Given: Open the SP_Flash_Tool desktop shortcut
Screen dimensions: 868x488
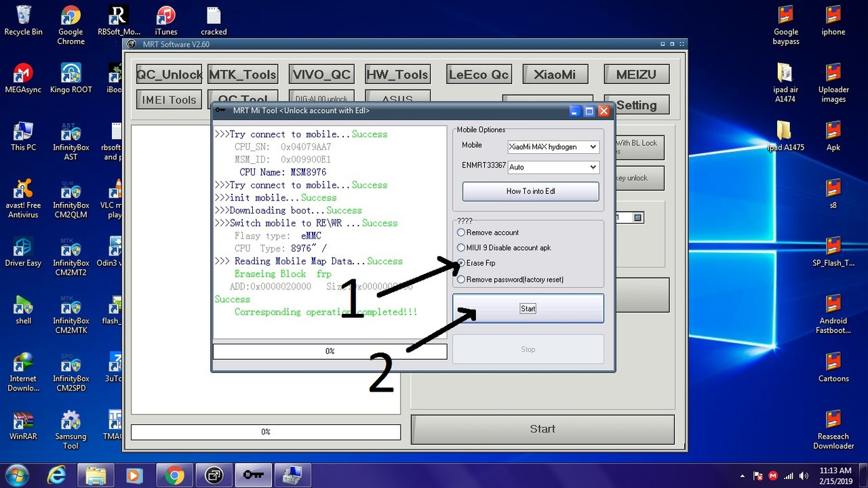Looking at the screenshot, I should pyautogui.click(x=833, y=252).
